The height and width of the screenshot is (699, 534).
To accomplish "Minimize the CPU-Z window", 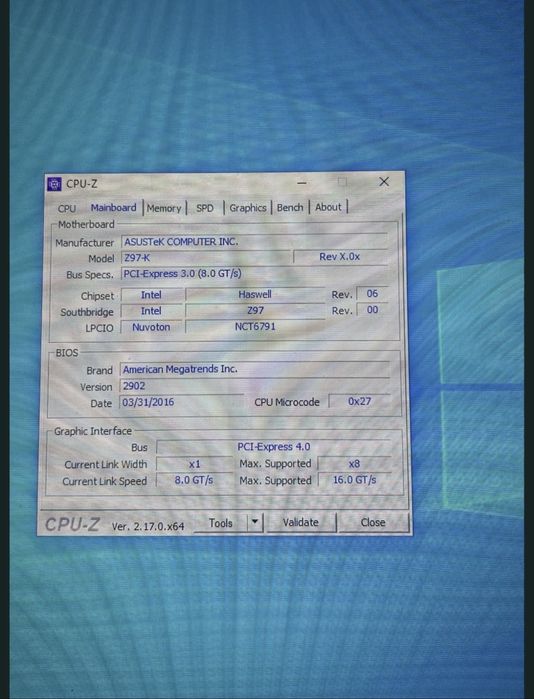I will [302, 183].
